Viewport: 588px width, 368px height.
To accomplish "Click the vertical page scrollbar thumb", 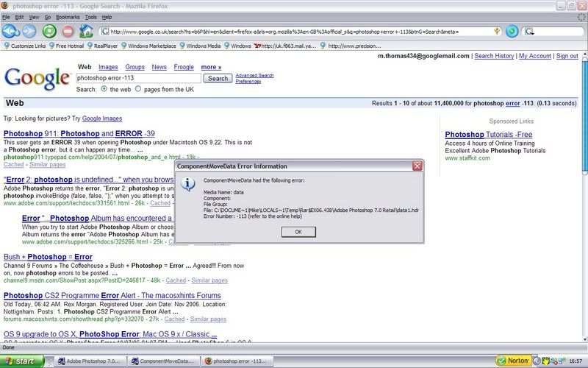I will tap(584, 116).
